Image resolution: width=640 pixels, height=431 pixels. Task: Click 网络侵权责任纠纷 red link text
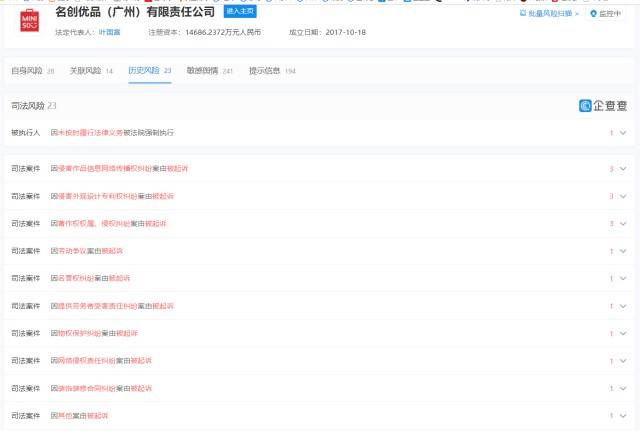[x=87, y=361]
